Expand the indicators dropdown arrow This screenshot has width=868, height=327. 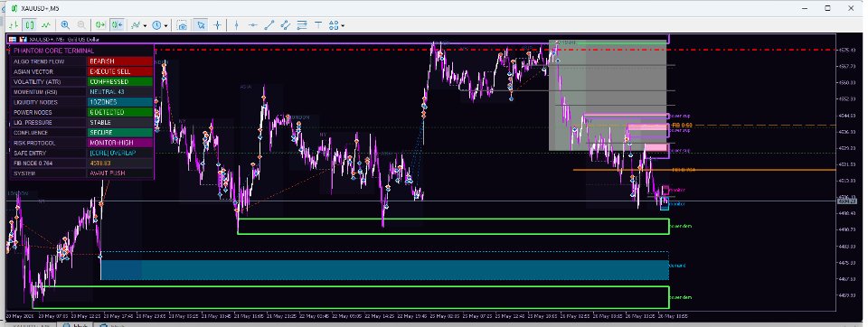tap(145, 25)
